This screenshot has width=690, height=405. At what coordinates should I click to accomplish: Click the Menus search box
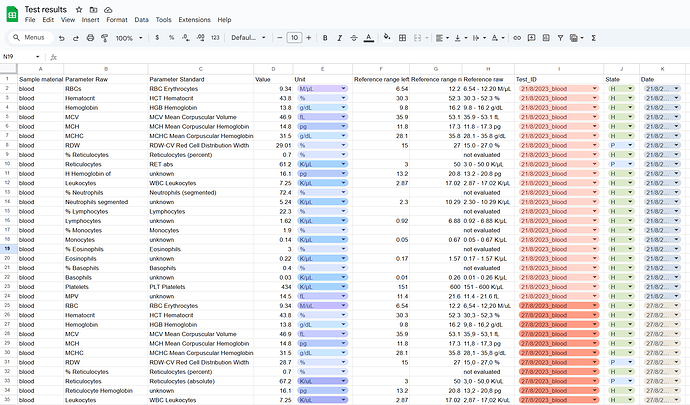[29, 38]
